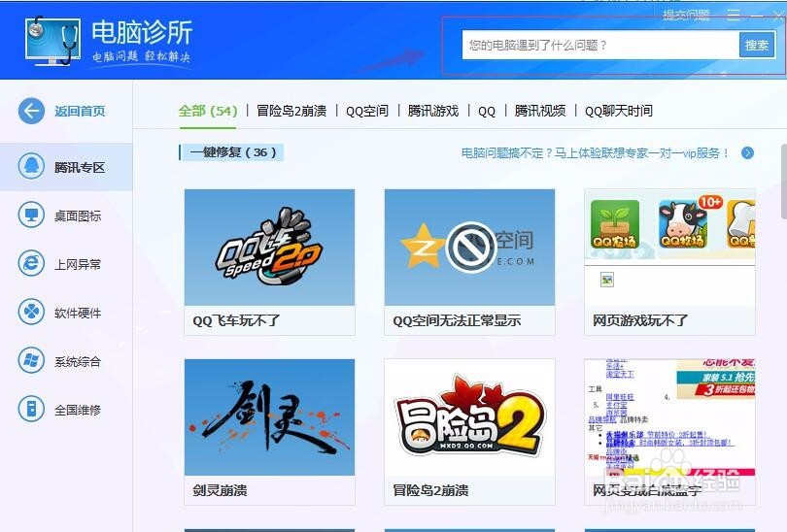Open the QQ Speed 2.0 thumbnail
787x532 pixels.
click(269, 248)
